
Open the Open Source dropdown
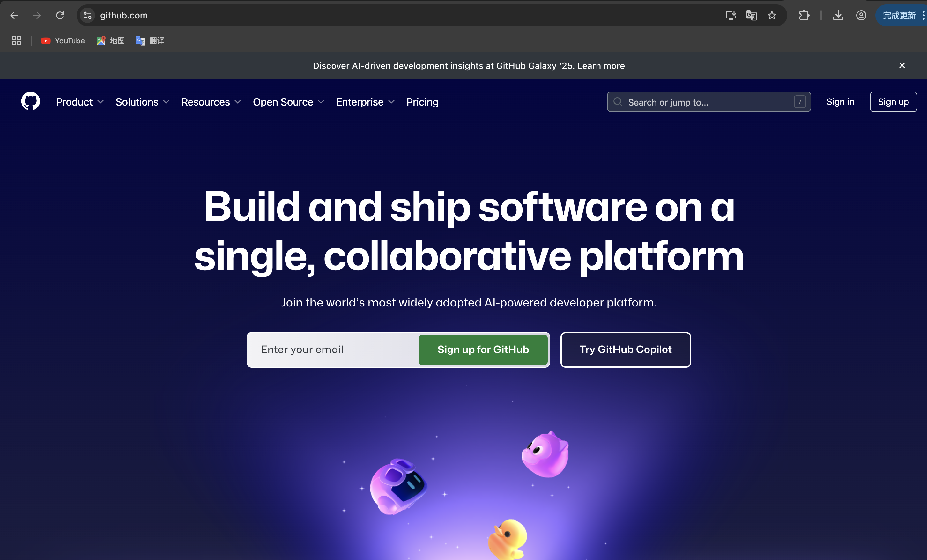coord(288,102)
